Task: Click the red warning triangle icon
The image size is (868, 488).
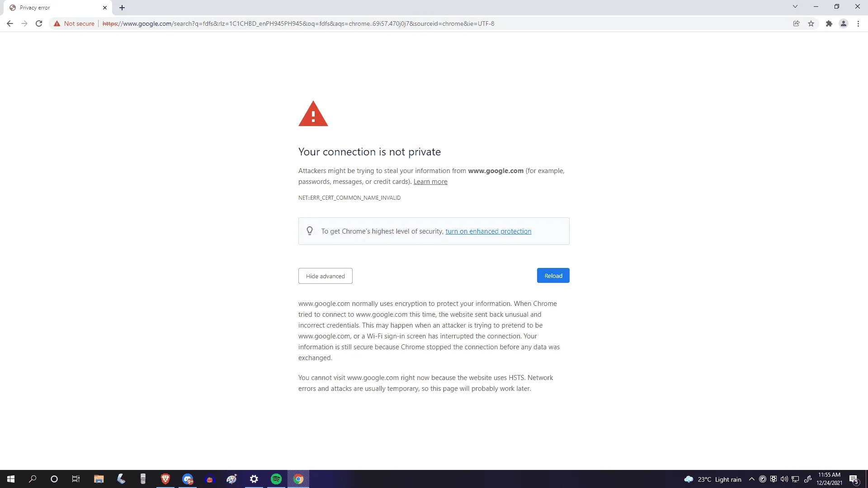Action: pos(313,114)
